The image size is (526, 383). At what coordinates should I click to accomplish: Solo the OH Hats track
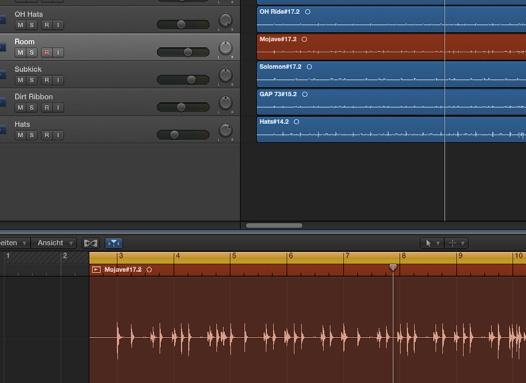32,25
